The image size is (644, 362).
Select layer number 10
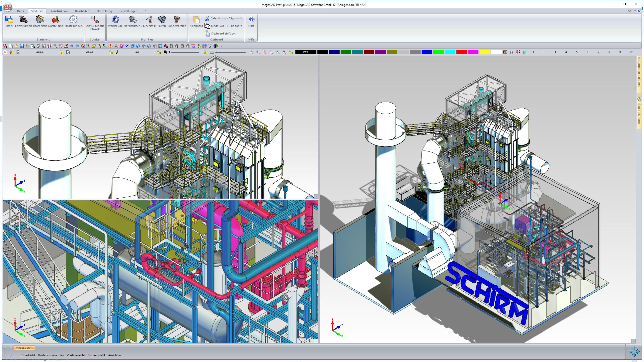(631, 52)
